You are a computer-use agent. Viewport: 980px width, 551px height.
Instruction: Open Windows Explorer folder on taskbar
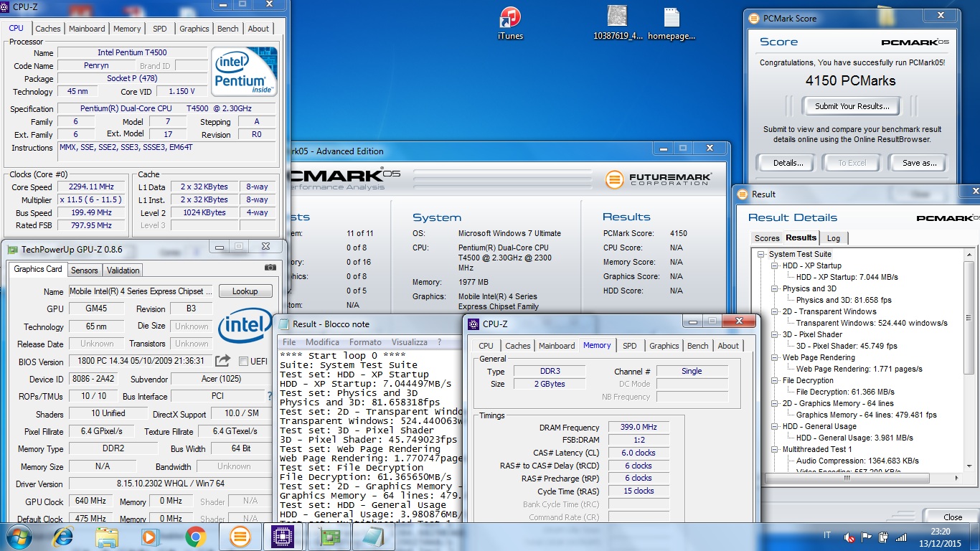pyautogui.click(x=107, y=537)
